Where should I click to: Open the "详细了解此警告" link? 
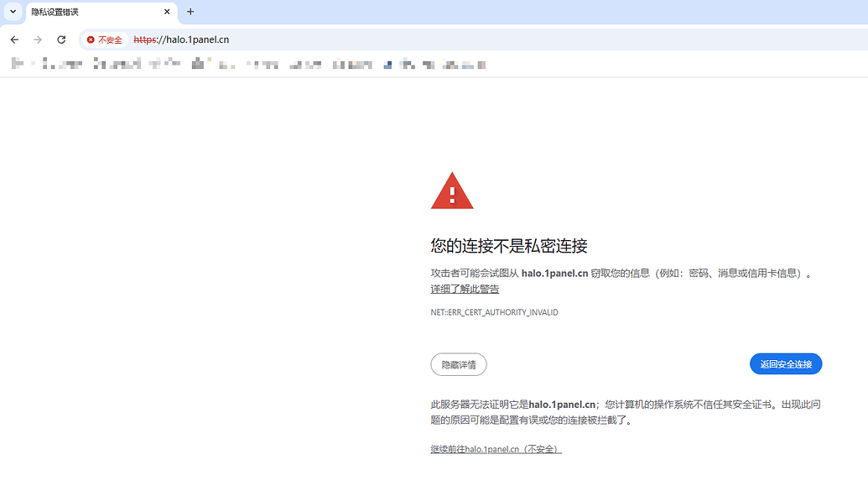[464, 288]
